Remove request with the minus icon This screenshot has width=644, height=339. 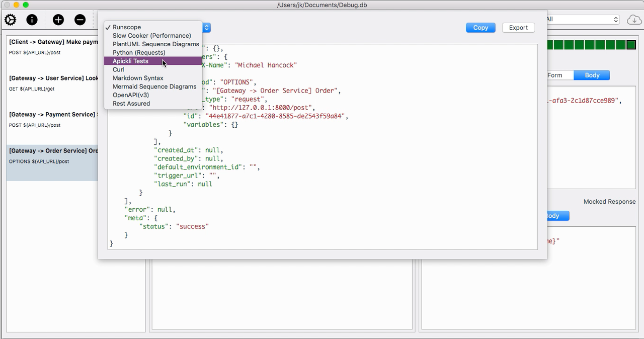coord(80,20)
